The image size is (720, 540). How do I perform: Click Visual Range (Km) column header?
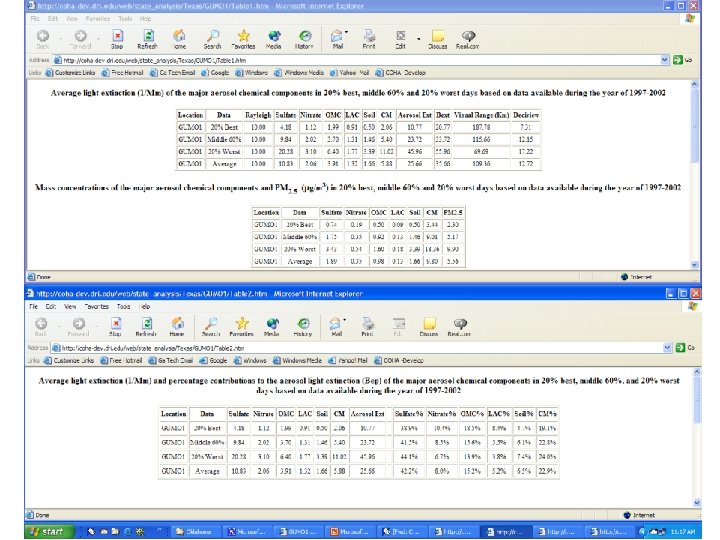[x=481, y=115]
